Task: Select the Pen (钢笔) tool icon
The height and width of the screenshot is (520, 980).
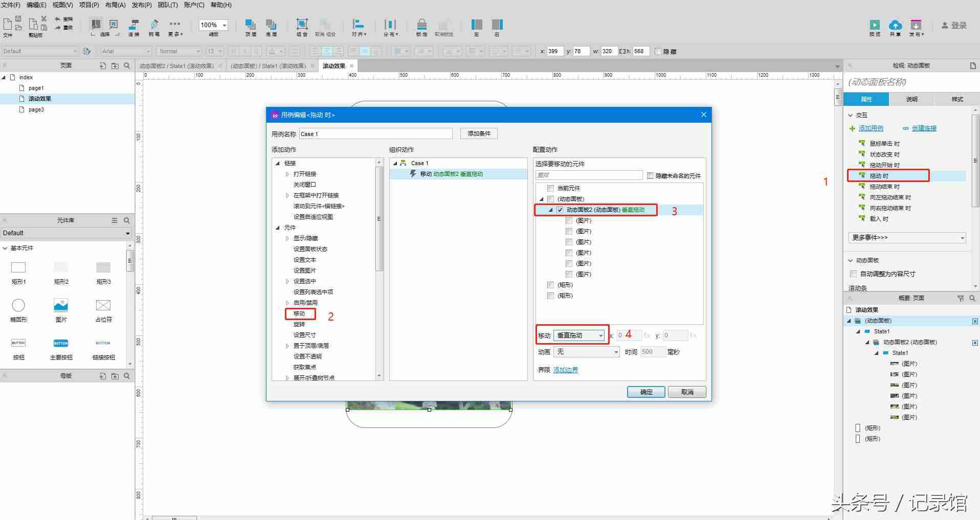Action: click(x=154, y=25)
